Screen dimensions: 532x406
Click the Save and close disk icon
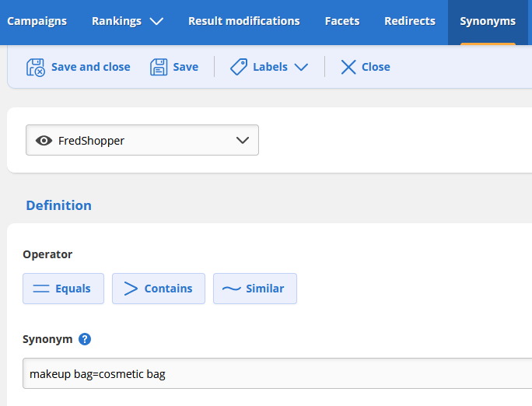36,67
